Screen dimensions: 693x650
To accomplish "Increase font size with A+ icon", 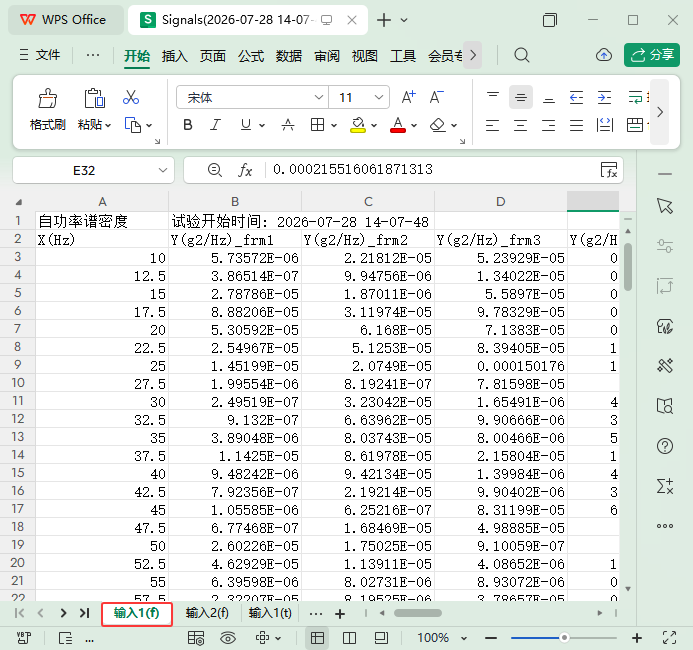I will (408, 97).
